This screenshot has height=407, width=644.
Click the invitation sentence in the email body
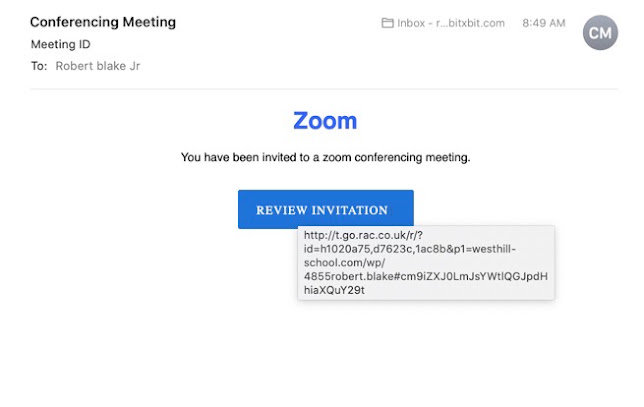pyautogui.click(x=326, y=157)
